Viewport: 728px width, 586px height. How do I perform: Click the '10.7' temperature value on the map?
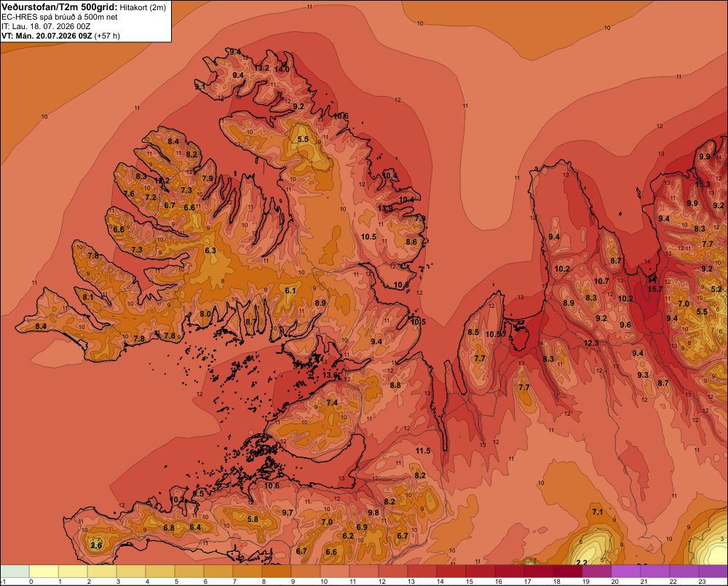pyautogui.click(x=601, y=281)
